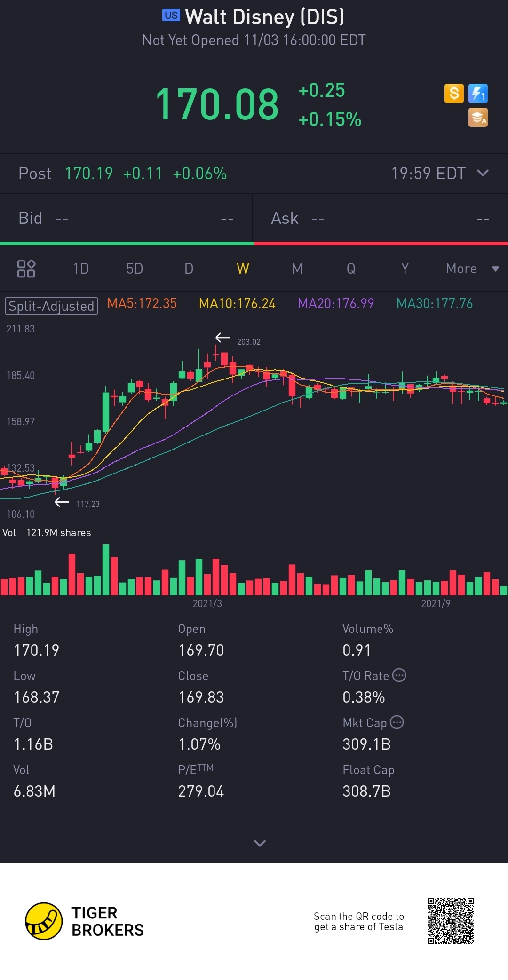Toggle the Split-Adjusted chart option

click(51, 306)
